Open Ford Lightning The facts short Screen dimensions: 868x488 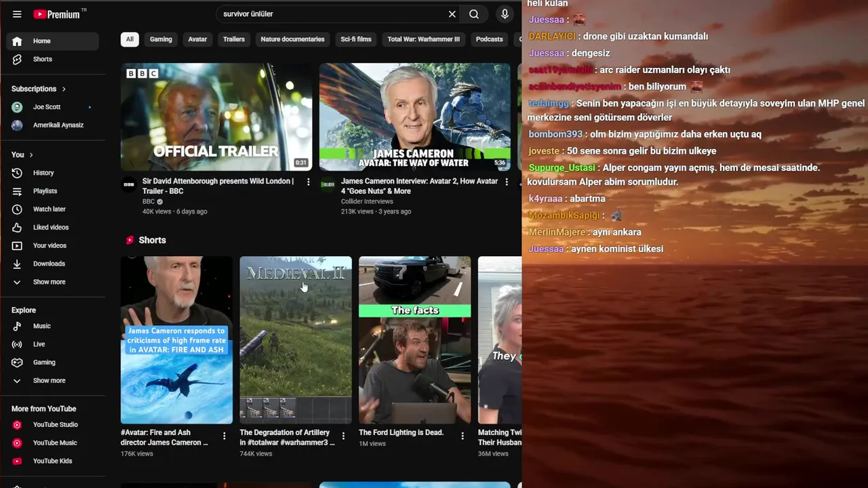(414, 340)
